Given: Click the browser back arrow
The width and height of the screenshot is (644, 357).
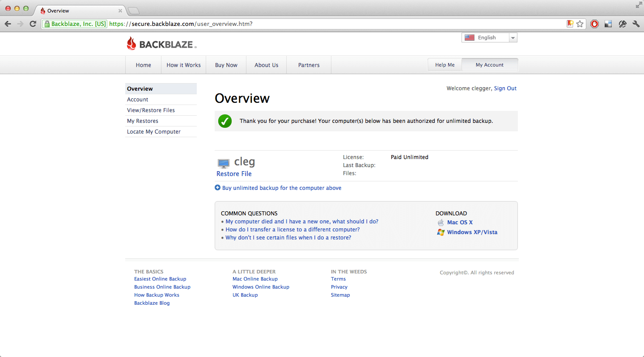Looking at the screenshot, I should [x=8, y=24].
